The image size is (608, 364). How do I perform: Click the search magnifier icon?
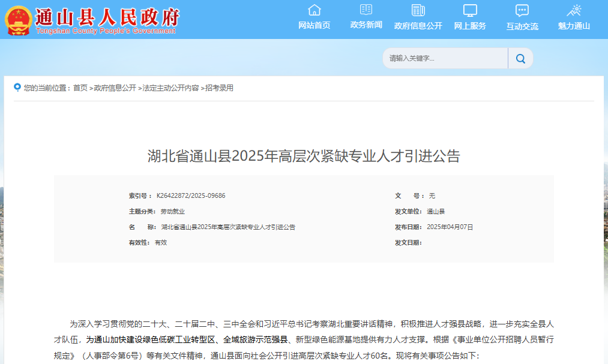pos(520,58)
